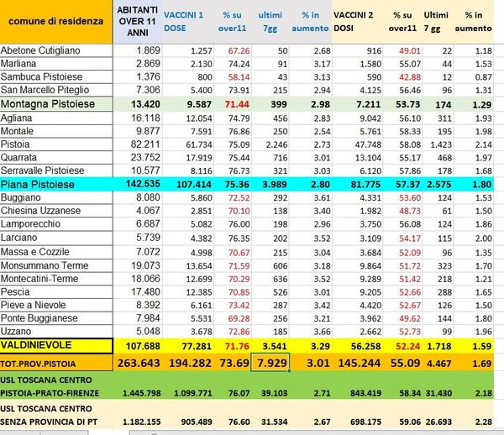Select '23.752' inhabitants for Quarrata

pyautogui.click(x=145, y=157)
